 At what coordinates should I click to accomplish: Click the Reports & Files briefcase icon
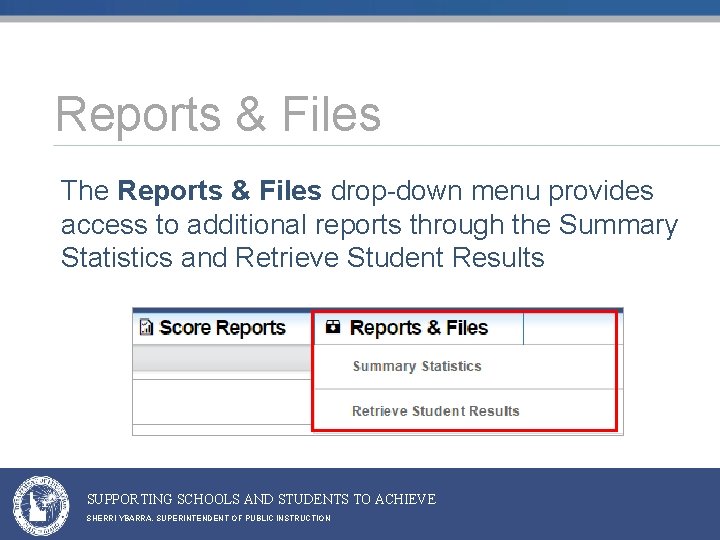tap(333, 327)
